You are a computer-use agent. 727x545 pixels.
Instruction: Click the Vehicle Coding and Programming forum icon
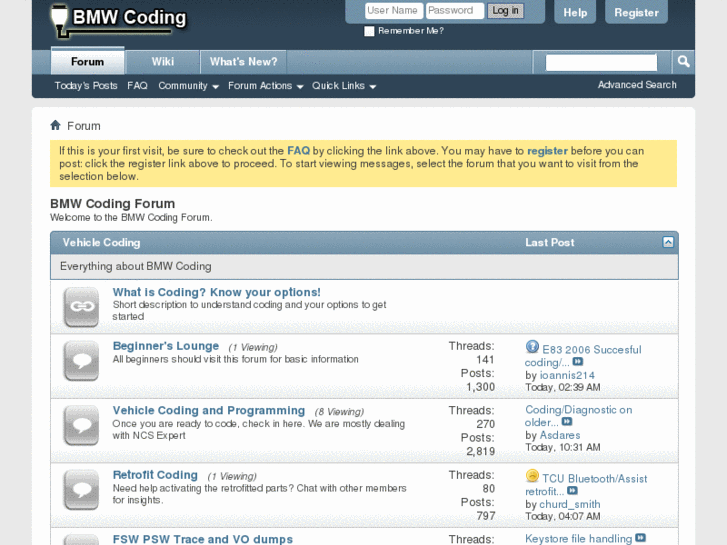[82, 425]
